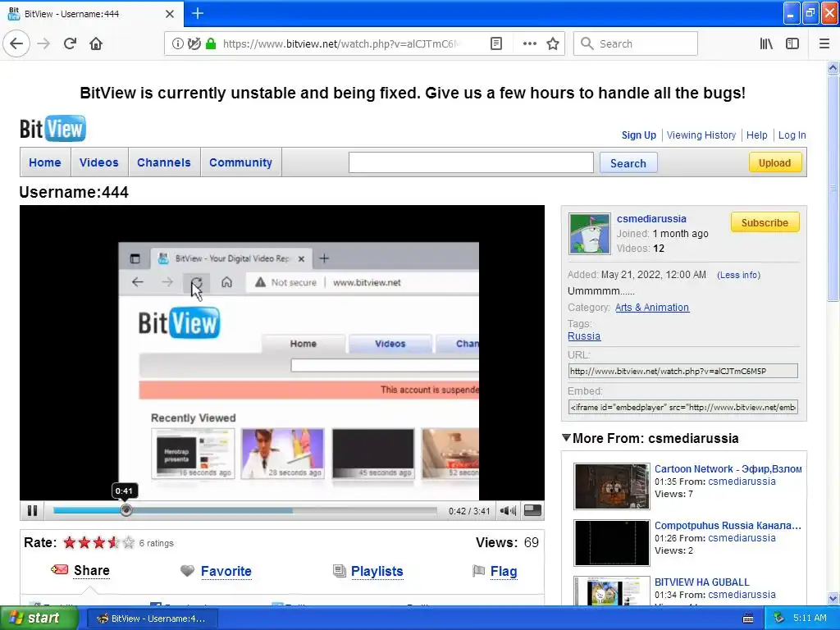Go back using the browser back arrow

pyautogui.click(x=16, y=43)
